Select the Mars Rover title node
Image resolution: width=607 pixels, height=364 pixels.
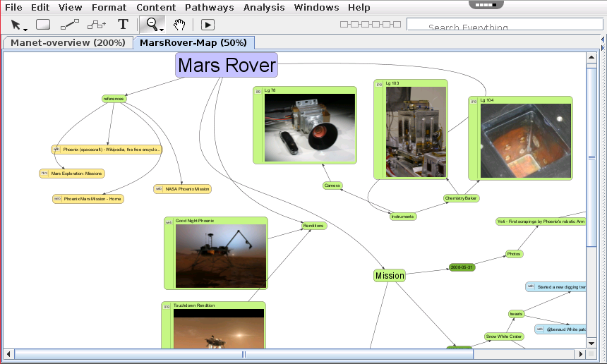[x=227, y=65]
